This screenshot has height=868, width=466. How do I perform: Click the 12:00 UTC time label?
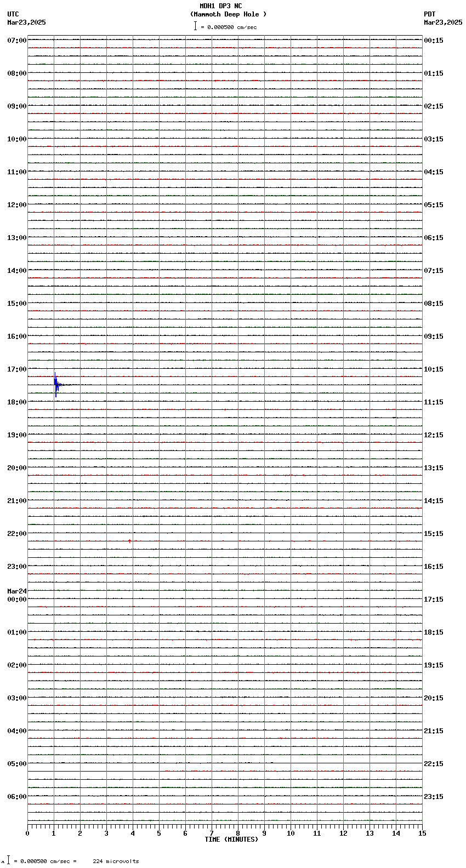pyautogui.click(x=17, y=205)
